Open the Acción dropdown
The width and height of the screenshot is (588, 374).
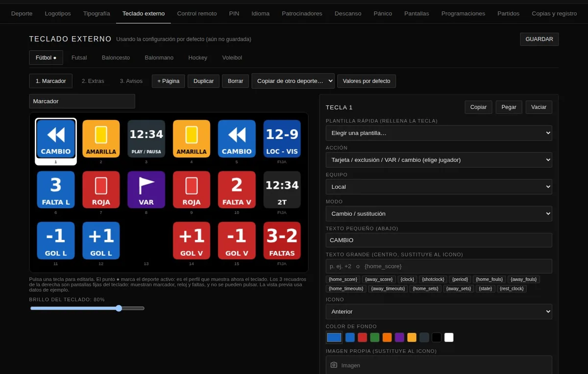pos(439,160)
